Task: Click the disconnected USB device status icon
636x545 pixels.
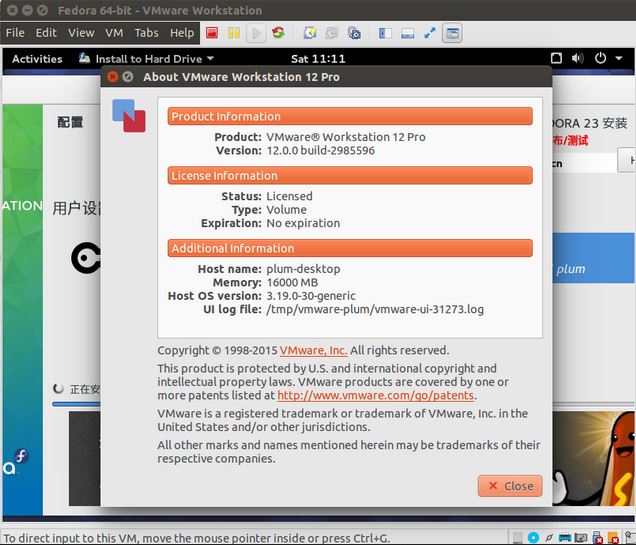Action: pos(597,538)
